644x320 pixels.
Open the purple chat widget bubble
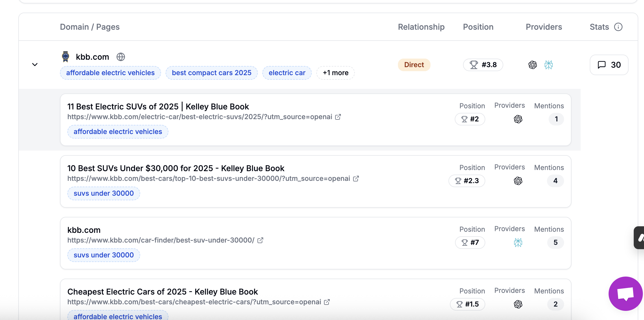[x=625, y=294]
